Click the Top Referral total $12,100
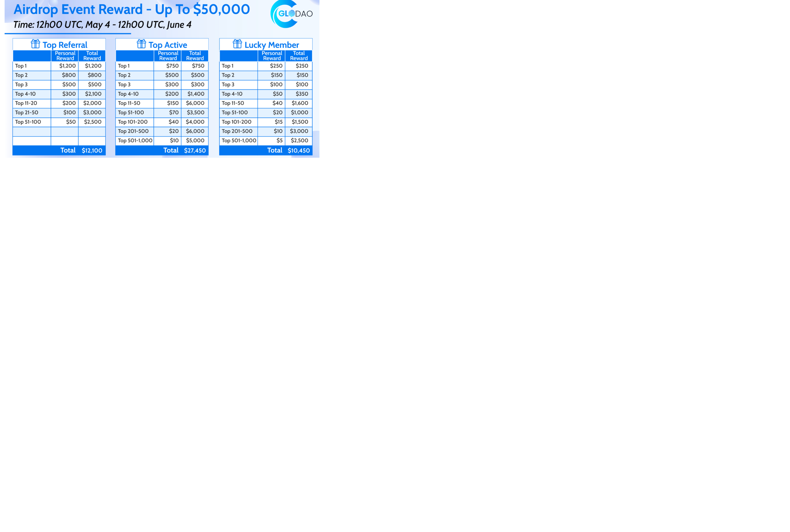Screen dimensions: 790x532 [92, 151]
